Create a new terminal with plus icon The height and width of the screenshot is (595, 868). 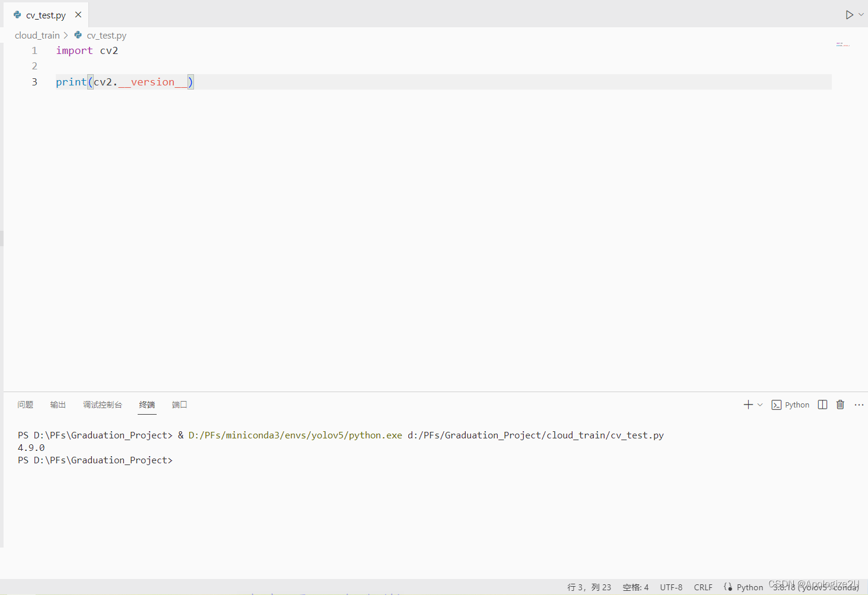[748, 405]
